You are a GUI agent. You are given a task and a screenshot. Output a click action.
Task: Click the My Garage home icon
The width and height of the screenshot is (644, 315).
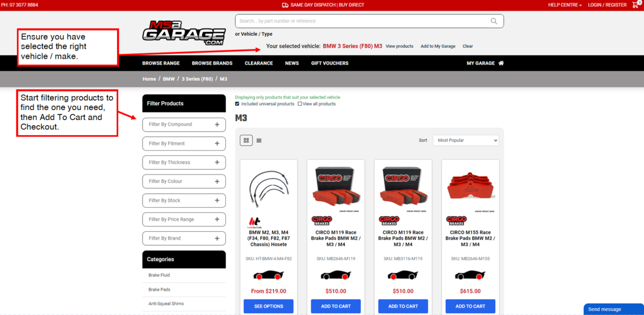[x=501, y=63]
